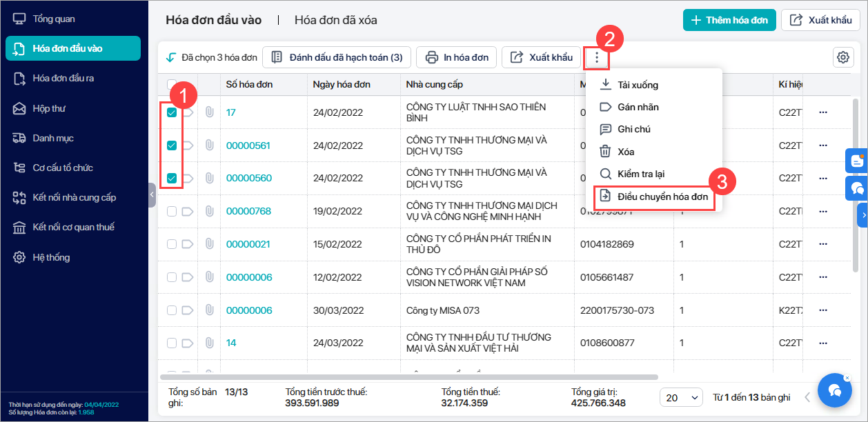Collapse the left sidebar panel
Screen dimensions: 868x422
point(152,195)
